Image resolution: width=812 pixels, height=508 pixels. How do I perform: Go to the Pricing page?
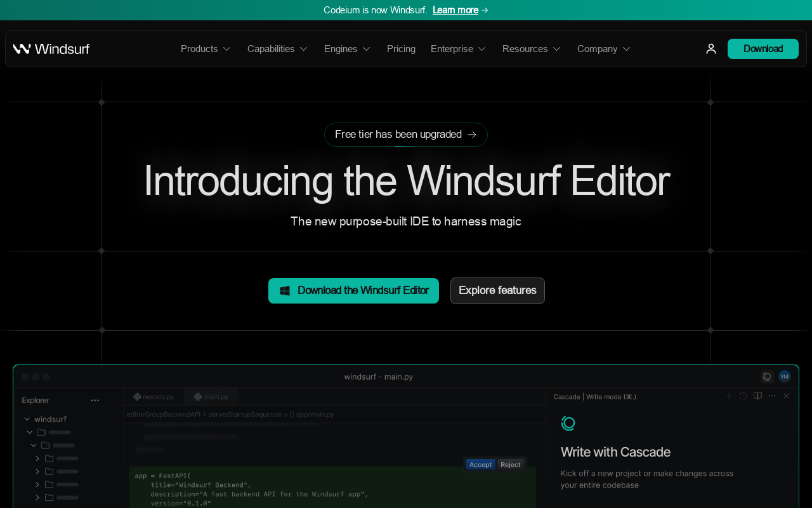401,49
